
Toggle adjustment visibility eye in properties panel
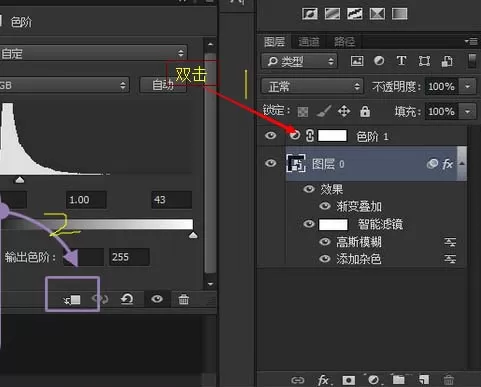coord(157,299)
